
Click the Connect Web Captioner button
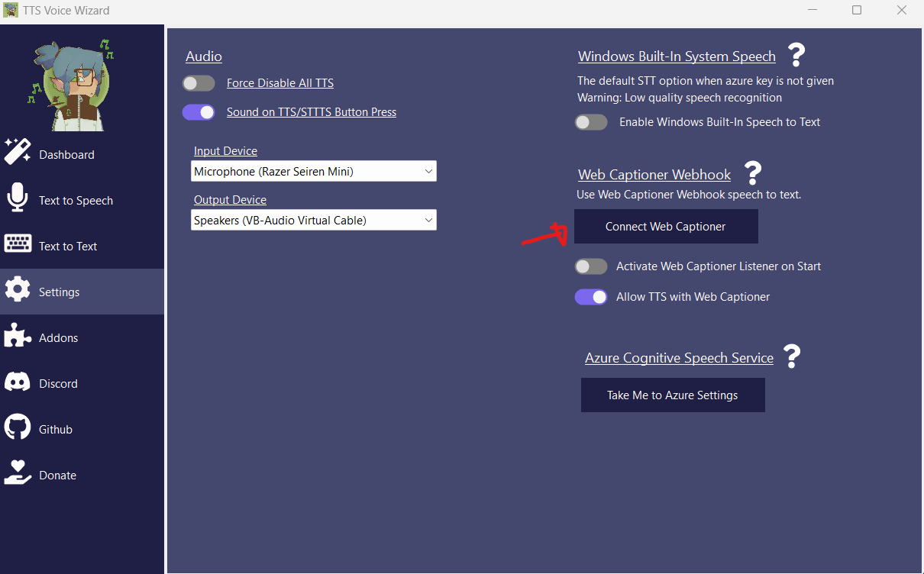pos(666,227)
